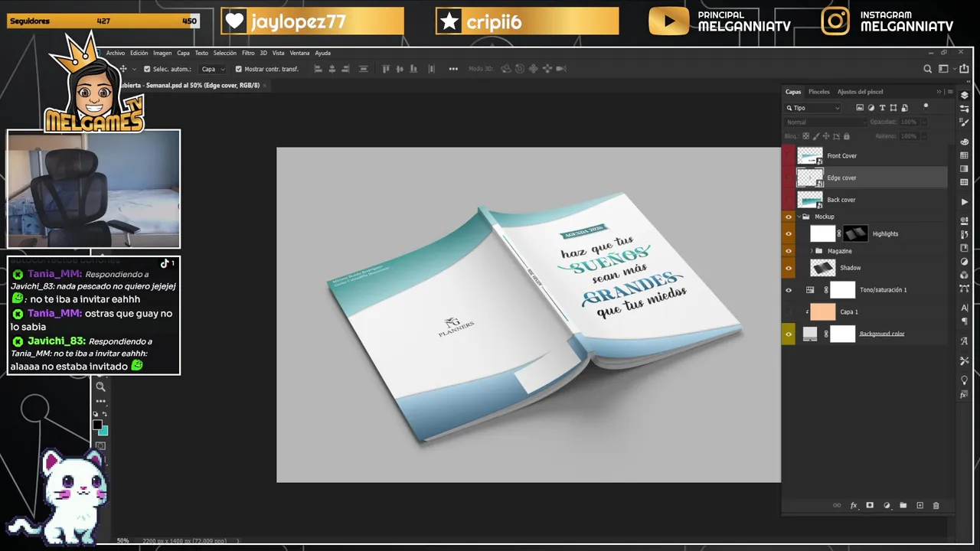Open the three-dot align options

tap(453, 69)
